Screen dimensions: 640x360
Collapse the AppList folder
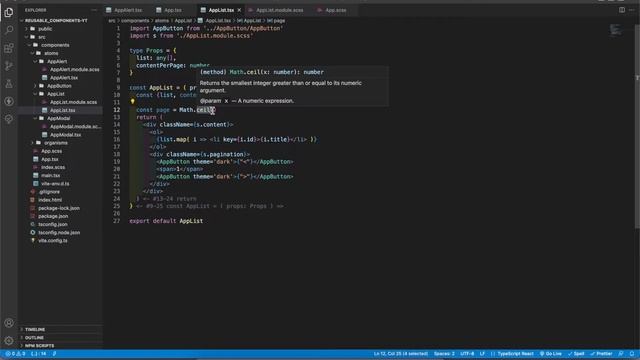[x=56, y=94]
